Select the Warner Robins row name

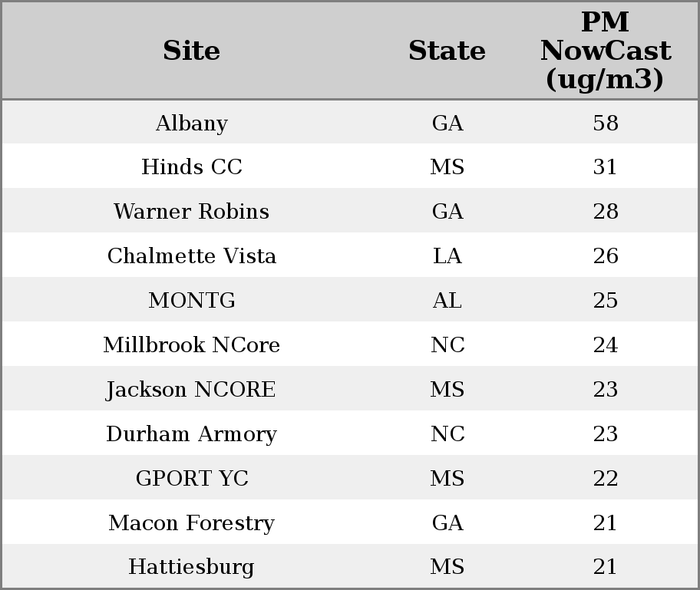tap(192, 212)
